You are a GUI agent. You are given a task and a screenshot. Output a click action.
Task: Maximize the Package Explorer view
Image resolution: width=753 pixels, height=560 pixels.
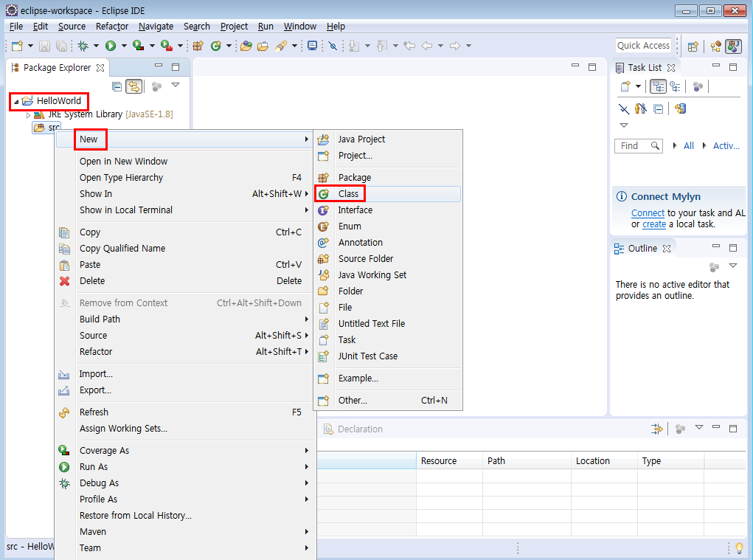(x=176, y=67)
